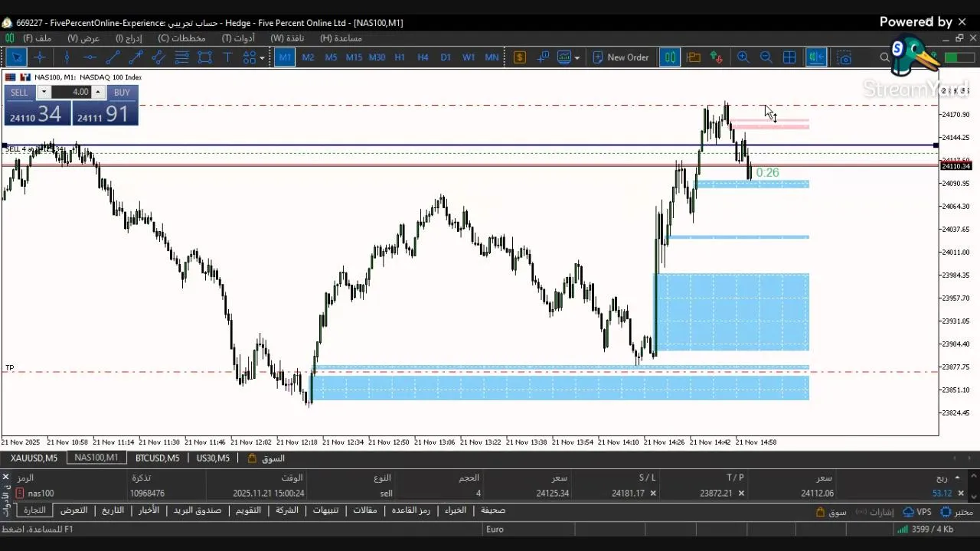Viewport: 980px width, 551px height.
Task: Click the New Order button
Action: coord(620,57)
